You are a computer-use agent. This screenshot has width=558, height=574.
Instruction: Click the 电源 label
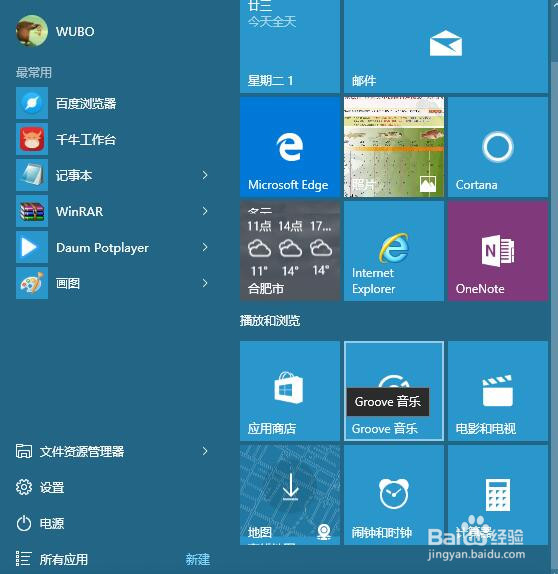(x=52, y=523)
